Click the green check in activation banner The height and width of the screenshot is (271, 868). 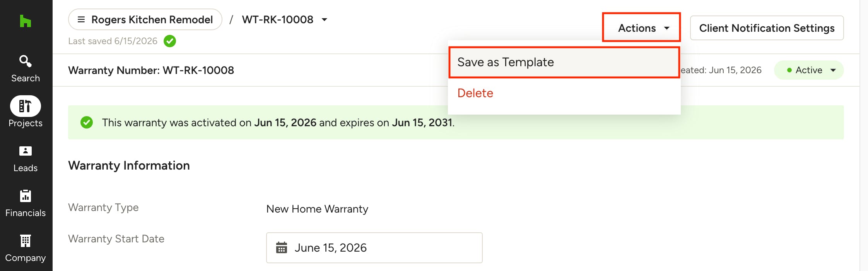(87, 122)
